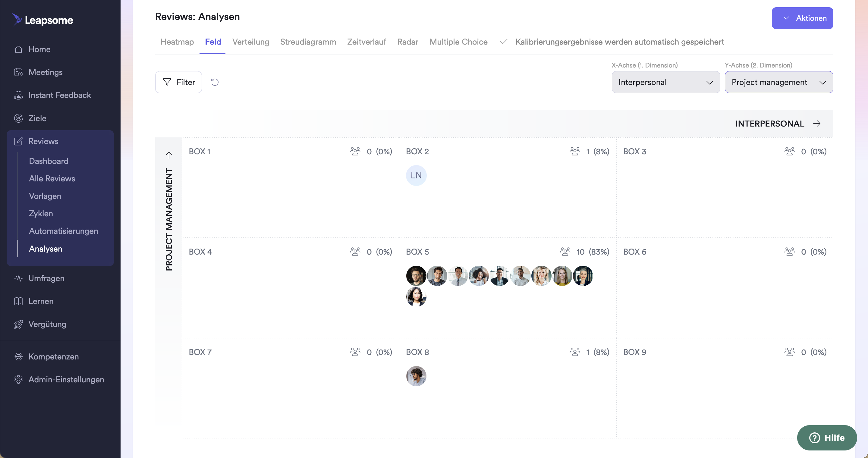868x458 pixels.
Task: Switch to the Zeitverlauf tab
Action: 366,42
